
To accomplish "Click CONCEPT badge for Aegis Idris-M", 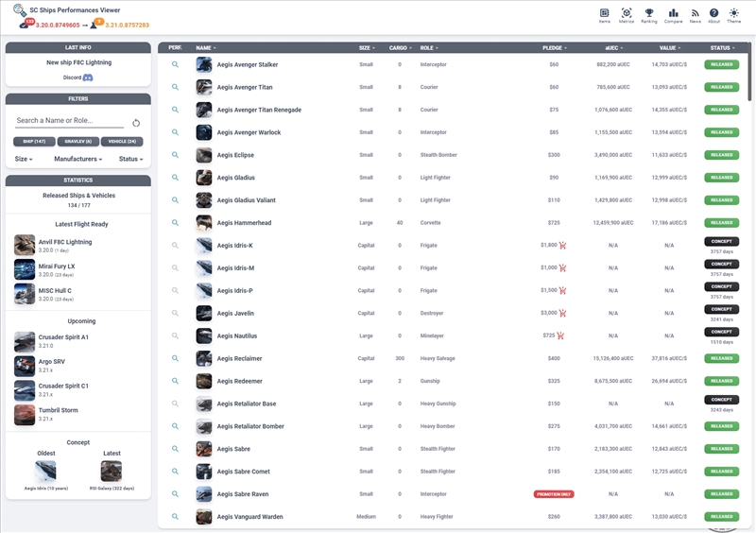I will click(x=721, y=264).
